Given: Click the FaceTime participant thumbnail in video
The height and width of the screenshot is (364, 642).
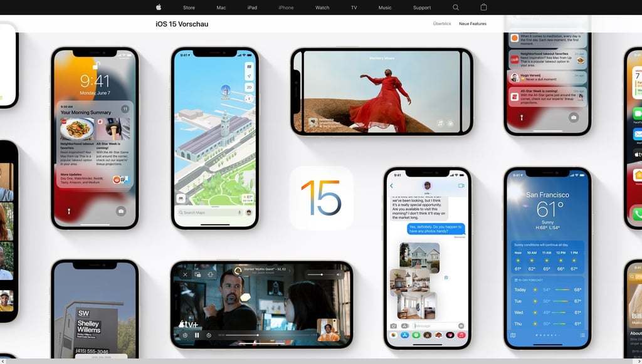Looking at the screenshot, I should pos(328,330).
